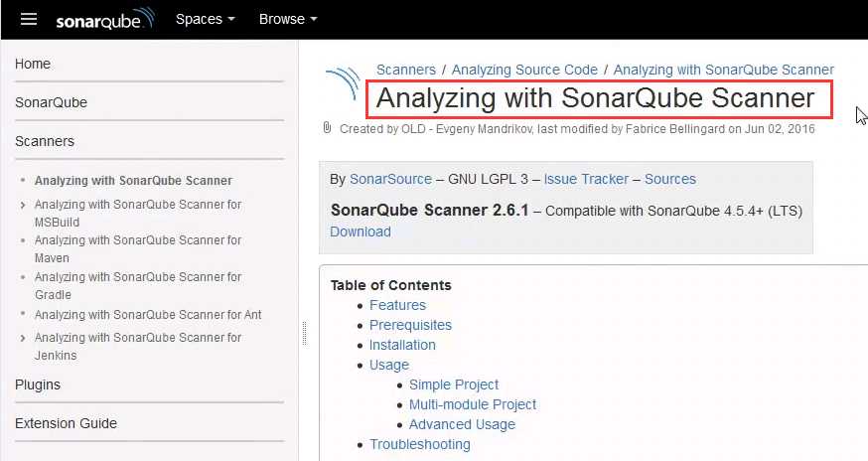Expand Analyzing with SonarQube Scanner for Jenkins

pyautogui.click(x=23, y=338)
